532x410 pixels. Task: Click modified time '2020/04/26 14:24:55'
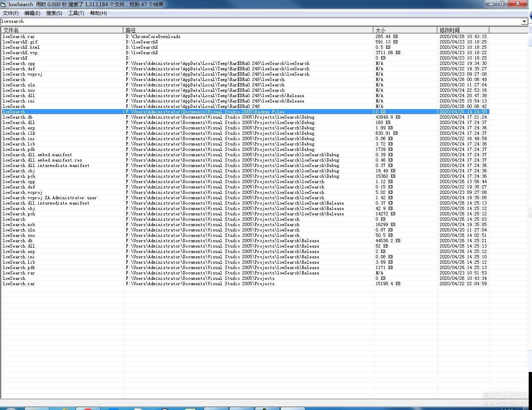463,112
